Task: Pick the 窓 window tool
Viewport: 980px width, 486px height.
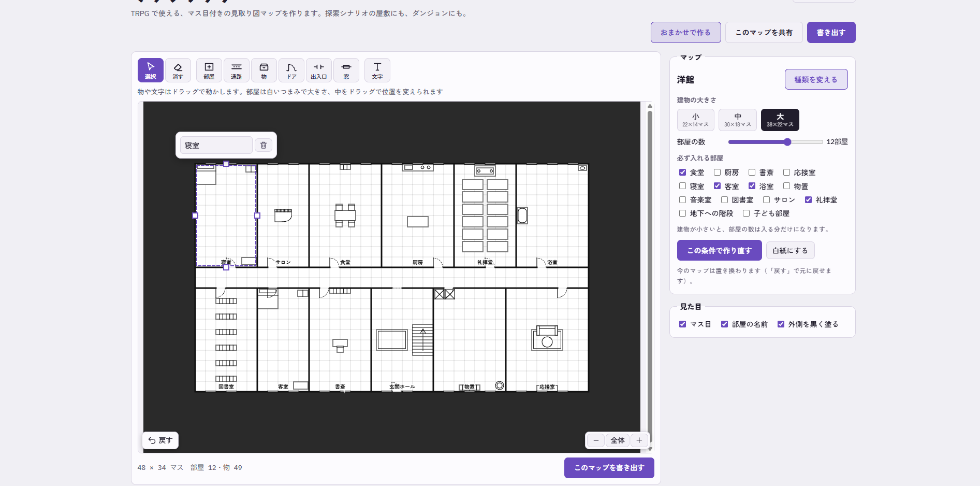Action: tap(346, 70)
